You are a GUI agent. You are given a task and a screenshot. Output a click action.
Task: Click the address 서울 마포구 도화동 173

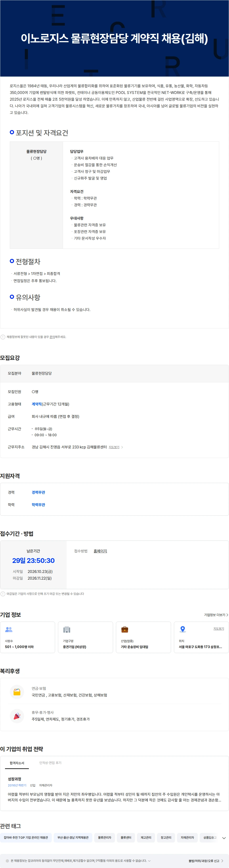200,647
